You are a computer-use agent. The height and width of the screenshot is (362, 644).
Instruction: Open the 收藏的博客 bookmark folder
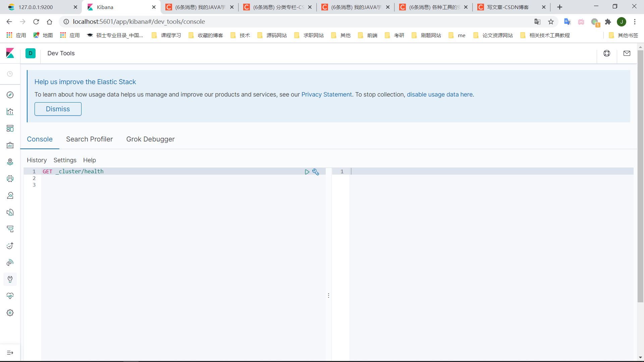click(x=206, y=35)
